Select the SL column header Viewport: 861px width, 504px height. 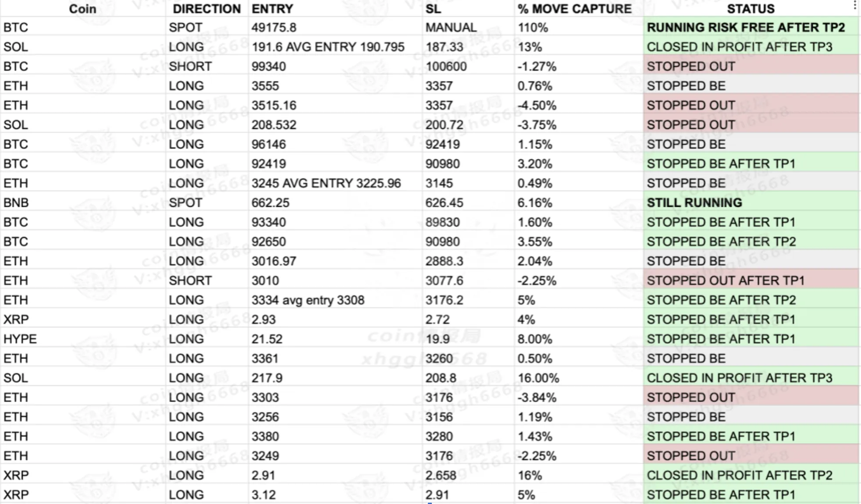[433, 9]
